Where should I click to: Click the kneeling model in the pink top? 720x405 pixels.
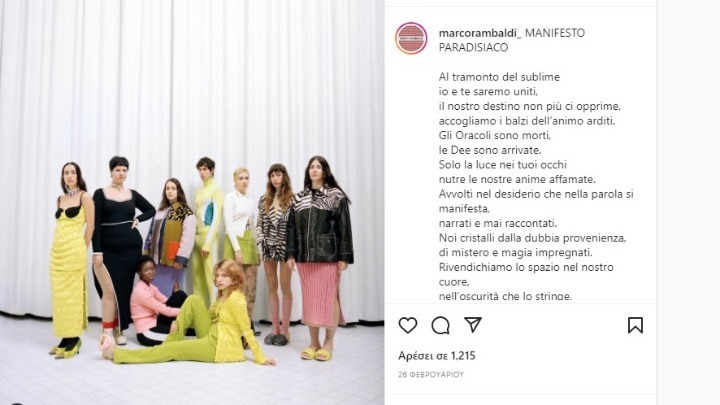pos(154,303)
